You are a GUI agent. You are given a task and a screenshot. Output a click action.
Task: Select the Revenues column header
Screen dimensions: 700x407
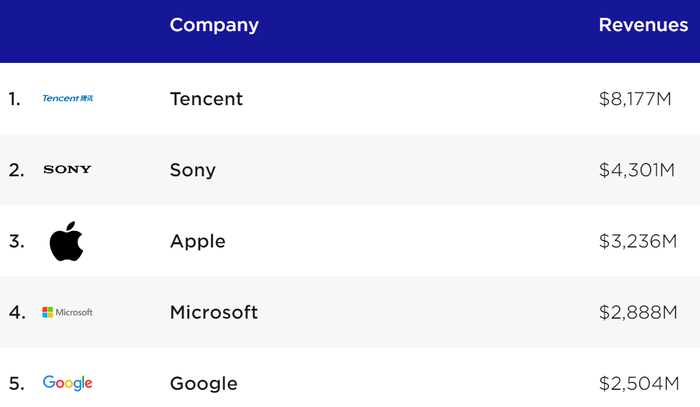coord(643,25)
